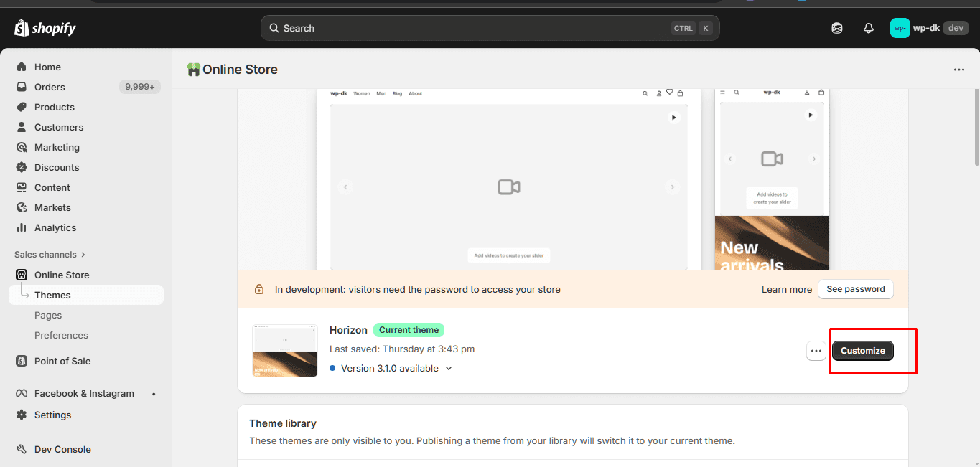The width and height of the screenshot is (980, 467).
Task: Click the Shopify logo in the top bar
Action: [45, 27]
